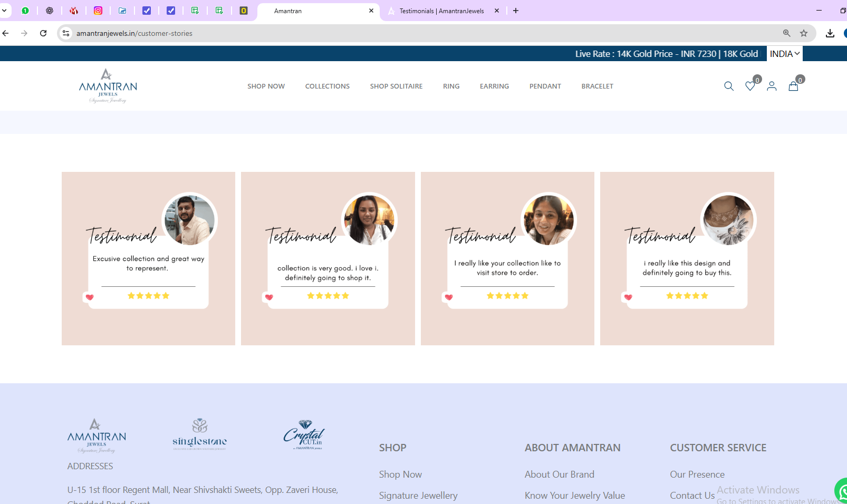847x504 pixels.
Task: Open the COLLECTIONS menu item
Action: pyautogui.click(x=327, y=86)
